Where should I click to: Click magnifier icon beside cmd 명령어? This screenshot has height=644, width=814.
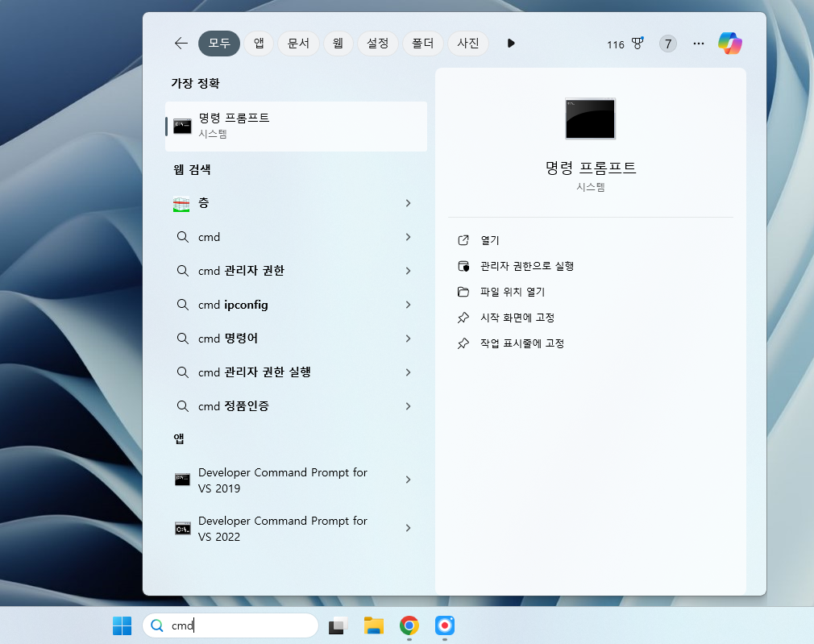tap(183, 338)
